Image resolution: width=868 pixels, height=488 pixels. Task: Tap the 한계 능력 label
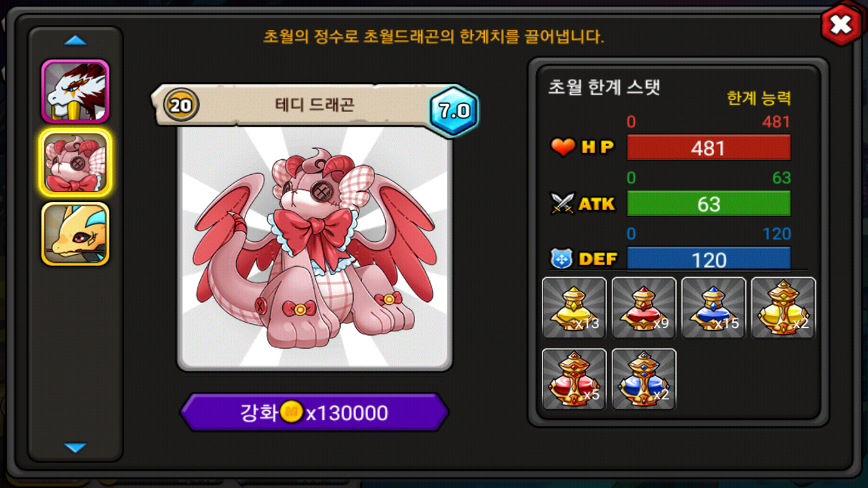[759, 98]
